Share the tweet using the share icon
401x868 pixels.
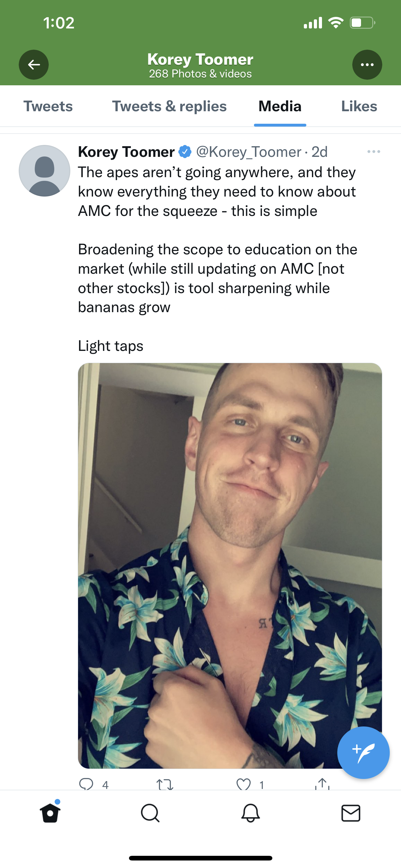pos(323,784)
